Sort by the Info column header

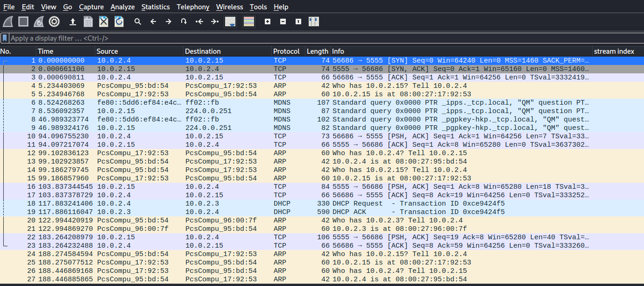(x=461, y=51)
